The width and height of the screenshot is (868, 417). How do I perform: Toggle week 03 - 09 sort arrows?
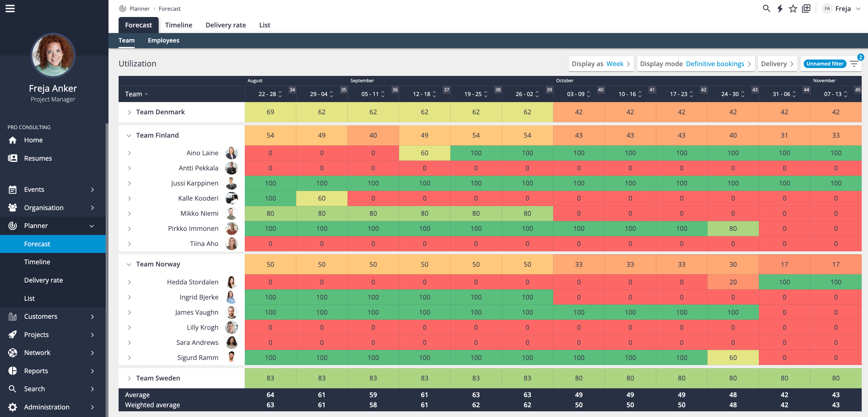click(x=588, y=94)
